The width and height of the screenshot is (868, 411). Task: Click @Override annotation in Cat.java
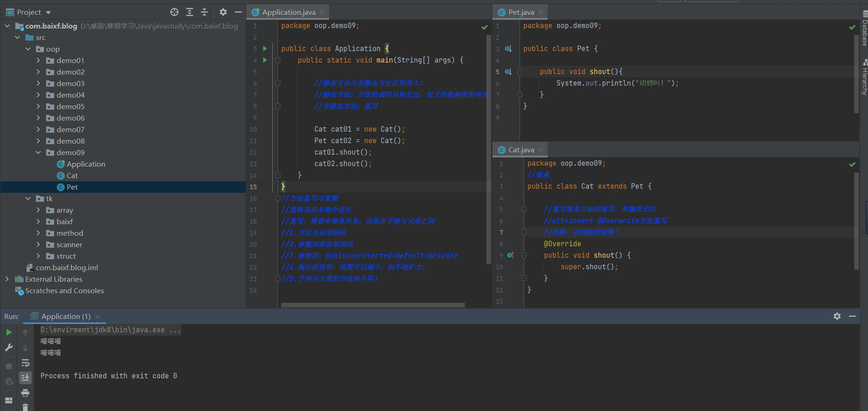point(562,244)
